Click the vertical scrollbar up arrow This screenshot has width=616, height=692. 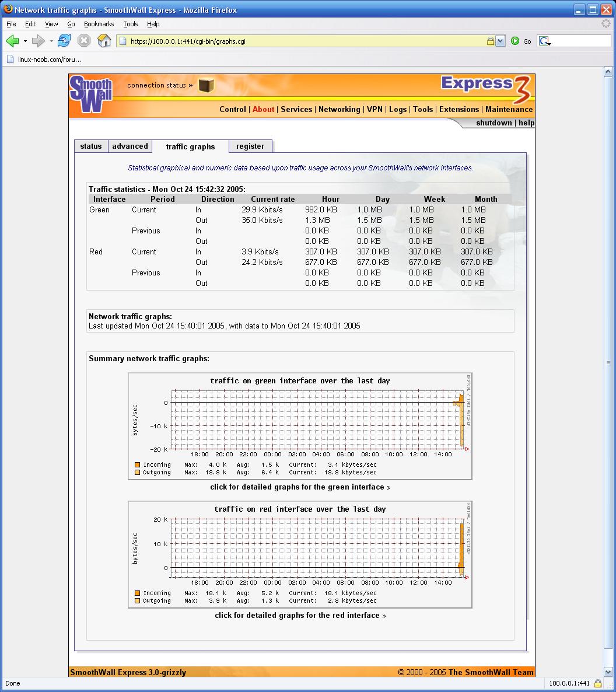(608, 72)
